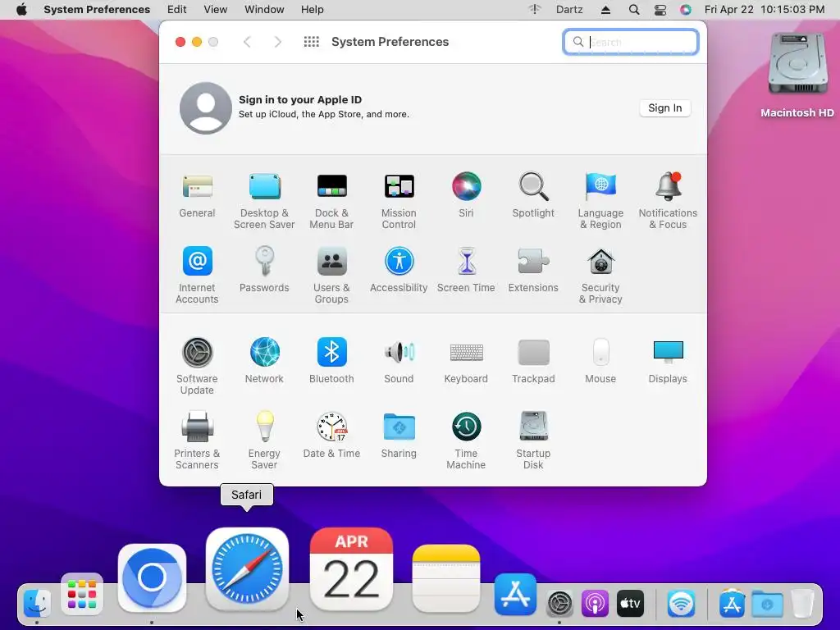840x630 pixels.
Task: Open Internet Accounts pane
Action: [x=197, y=276]
